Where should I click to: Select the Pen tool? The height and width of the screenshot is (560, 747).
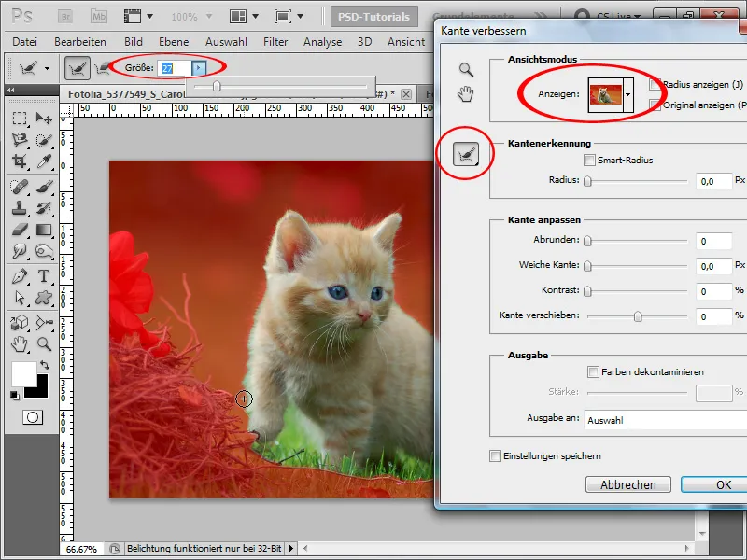click(19, 275)
